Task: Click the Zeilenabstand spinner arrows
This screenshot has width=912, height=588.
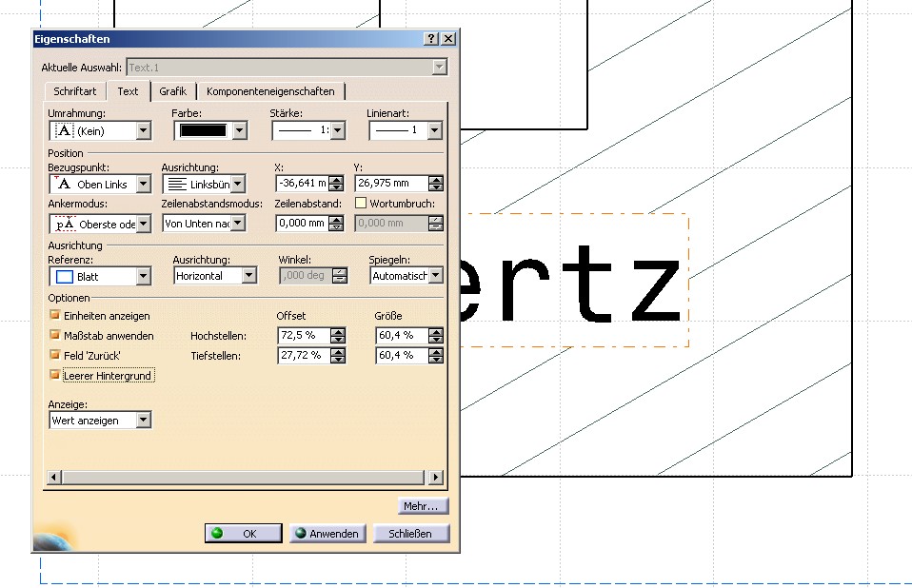Action: point(336,223)
